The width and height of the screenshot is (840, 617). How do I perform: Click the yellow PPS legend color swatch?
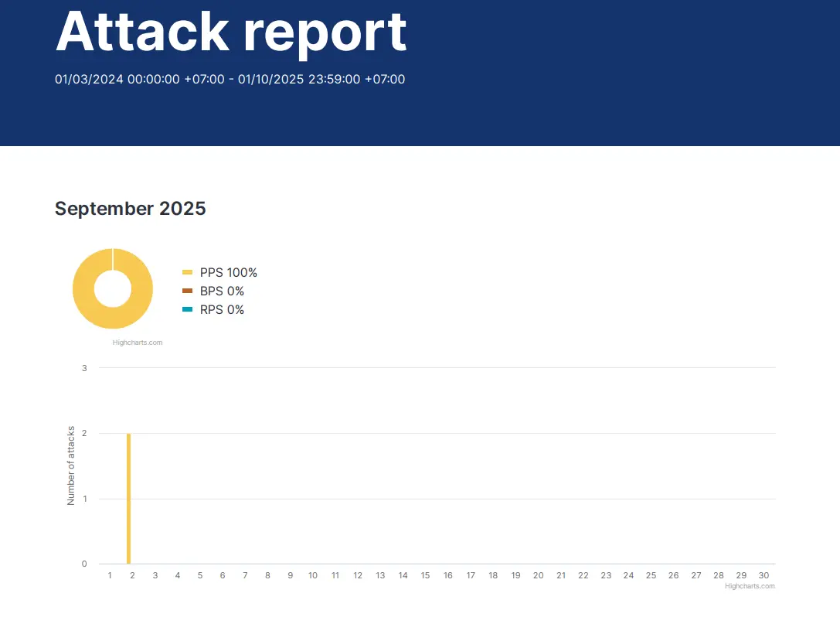click(x=187, y=272)
